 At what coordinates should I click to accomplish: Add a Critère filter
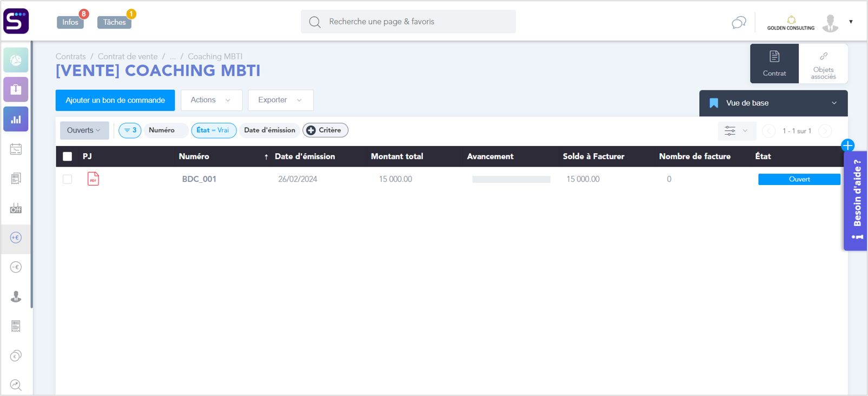pyautogui.click(x=325, y=130)
